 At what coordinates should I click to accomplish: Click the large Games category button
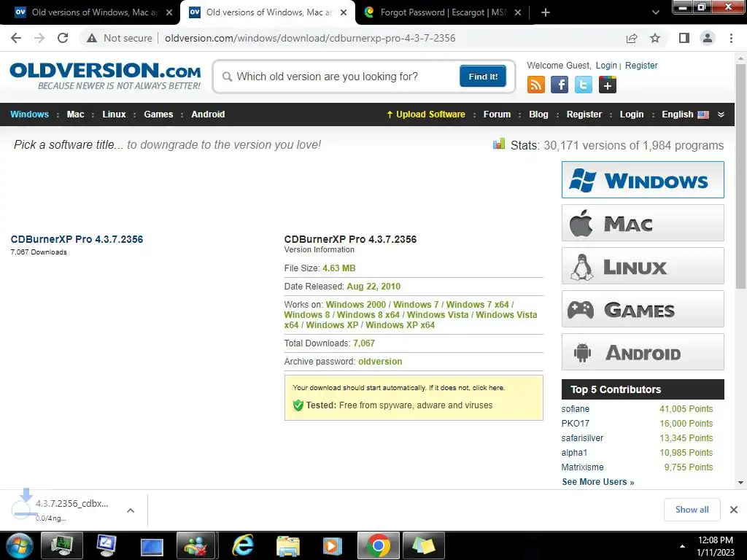point(643,309)
